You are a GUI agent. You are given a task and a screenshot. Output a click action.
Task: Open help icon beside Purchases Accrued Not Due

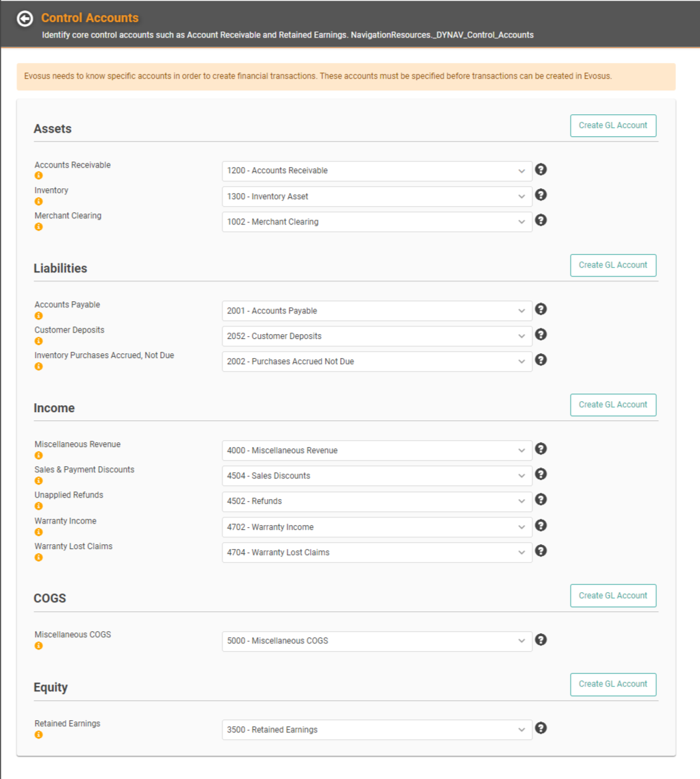tap(541, 359)
